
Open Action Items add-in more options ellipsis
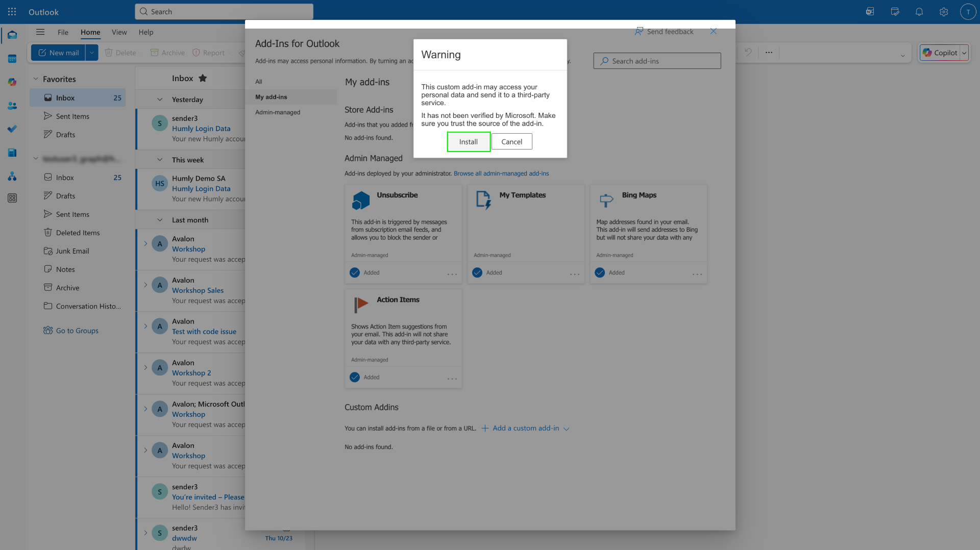[452, 378]
